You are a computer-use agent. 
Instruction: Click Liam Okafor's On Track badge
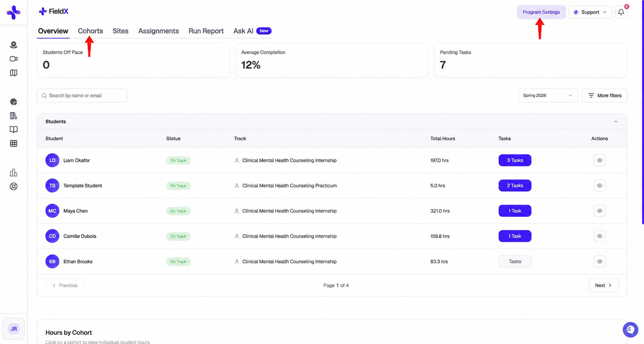click(178, 160)
